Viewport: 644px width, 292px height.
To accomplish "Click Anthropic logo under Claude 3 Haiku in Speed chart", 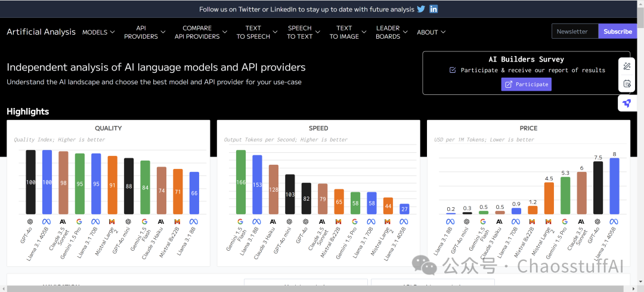I will pyautogui.click(x=274, y=221).
